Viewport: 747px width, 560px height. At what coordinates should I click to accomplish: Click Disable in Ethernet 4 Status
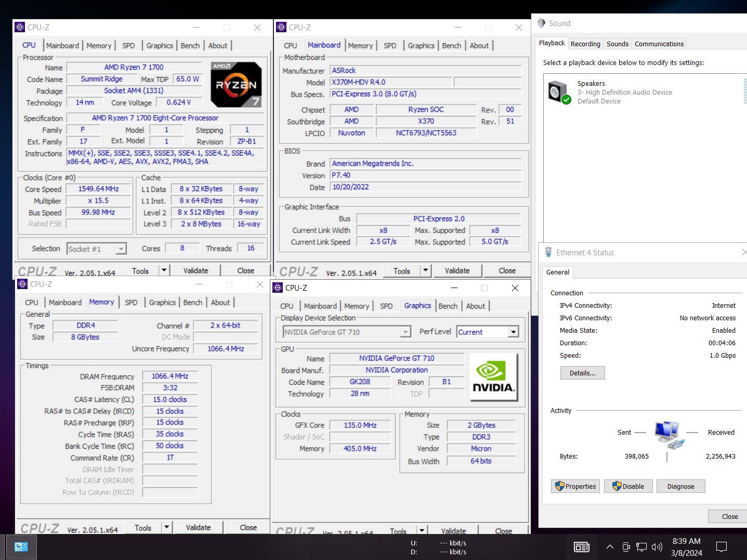(628, 486)
